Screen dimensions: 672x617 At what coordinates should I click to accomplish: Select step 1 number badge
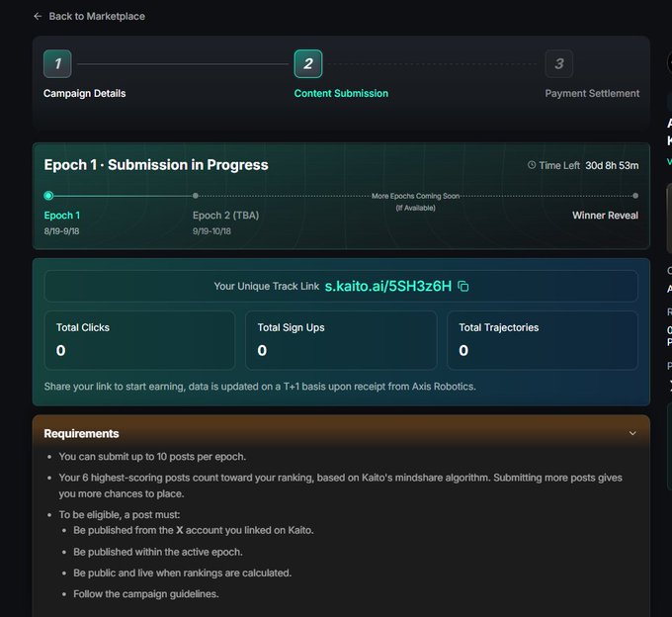click(57, 64)
